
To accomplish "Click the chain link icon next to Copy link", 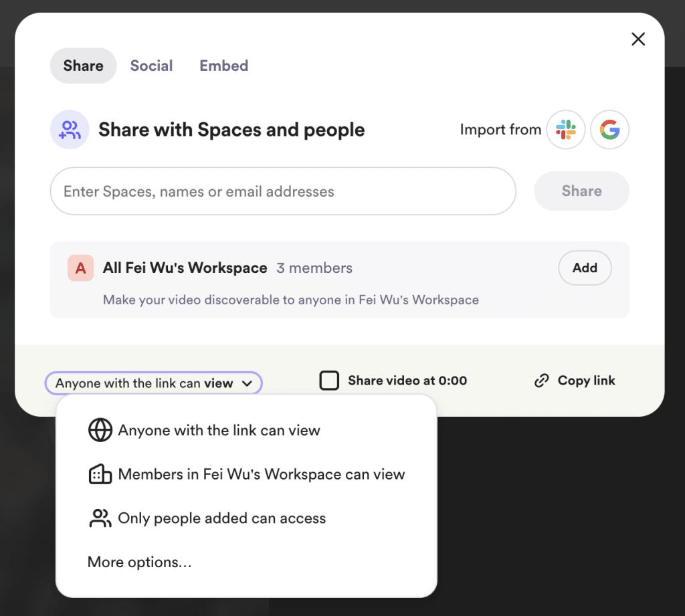I will coord(541,381).
